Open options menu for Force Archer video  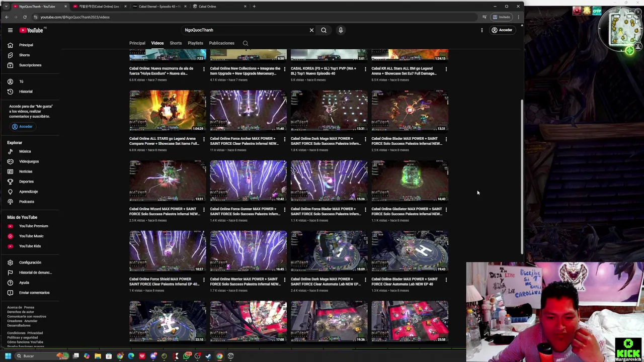pyautogui.click(x=285, y=139)
